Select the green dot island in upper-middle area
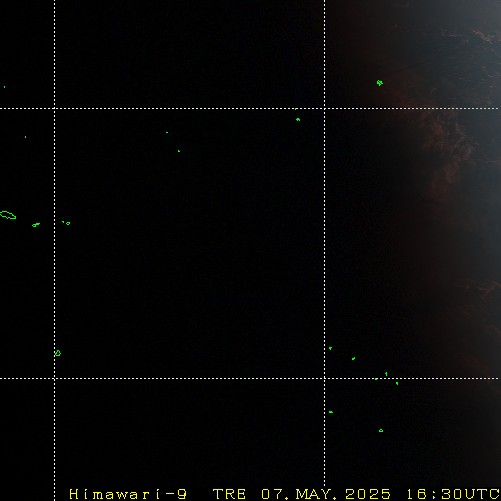Screen dimensions: 501x501 tap(179, 151)
